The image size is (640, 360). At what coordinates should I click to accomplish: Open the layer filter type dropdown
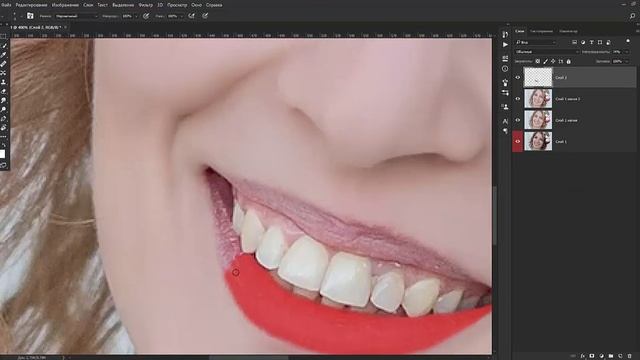point(536,42)
